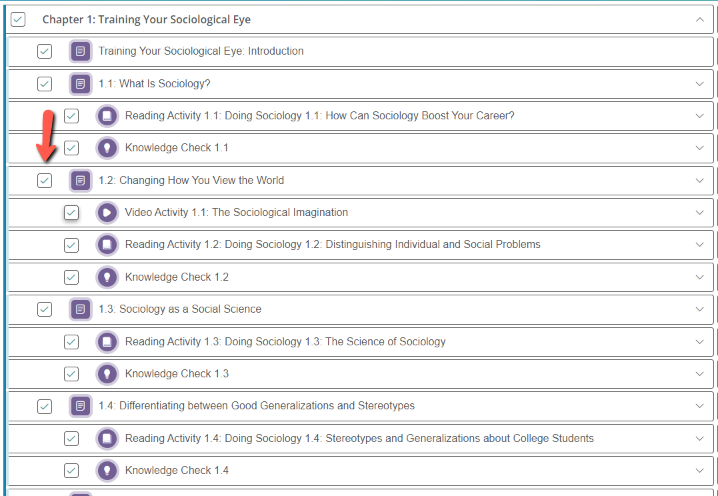
Task: Click 1.4: Differentiating between Good Generalizations and Stereotypes text
Action: (x=256, y=406)
